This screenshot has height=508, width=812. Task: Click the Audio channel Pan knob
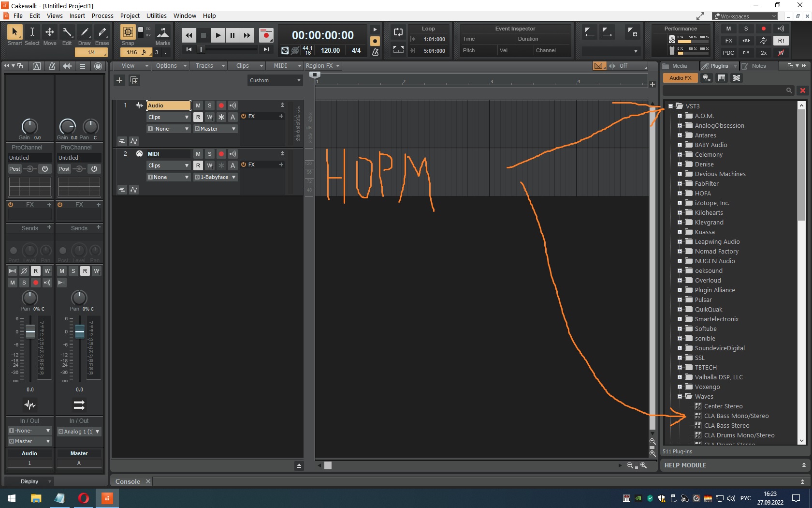pyautogui.click(x=30, y=297)
